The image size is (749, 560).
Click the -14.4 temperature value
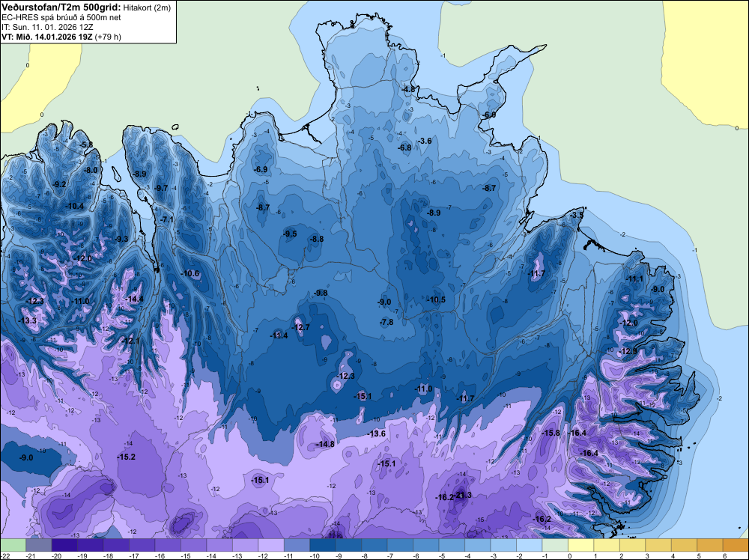click(134, 299)
